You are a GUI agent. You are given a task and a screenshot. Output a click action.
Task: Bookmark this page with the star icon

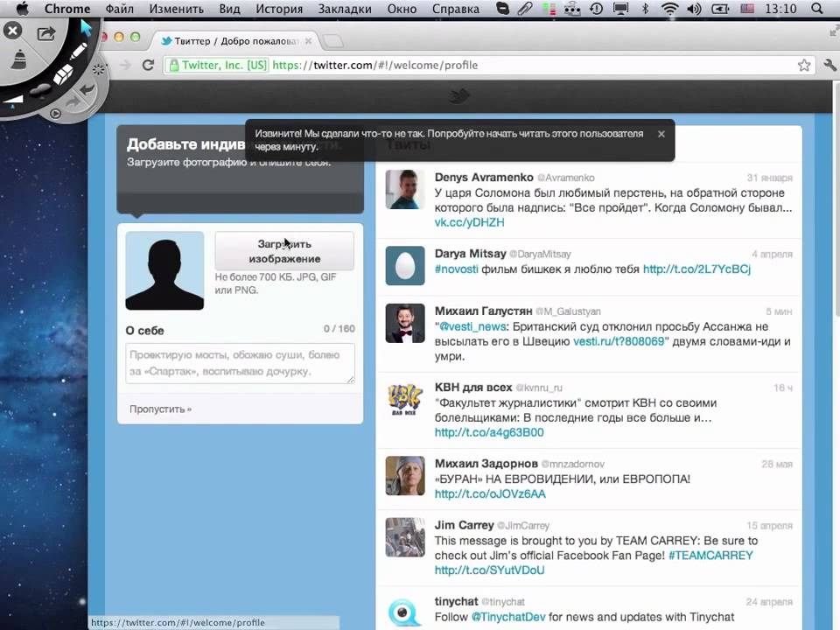pos(803,66)
